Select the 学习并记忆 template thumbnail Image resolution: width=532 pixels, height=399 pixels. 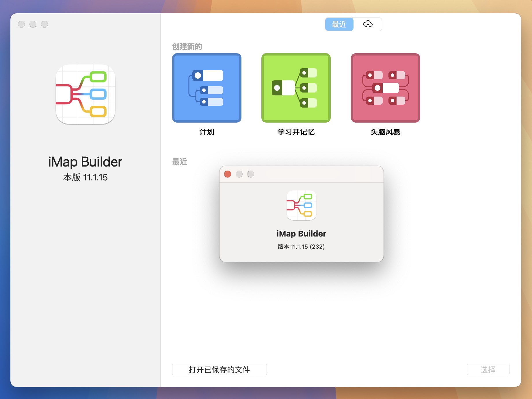296,88
